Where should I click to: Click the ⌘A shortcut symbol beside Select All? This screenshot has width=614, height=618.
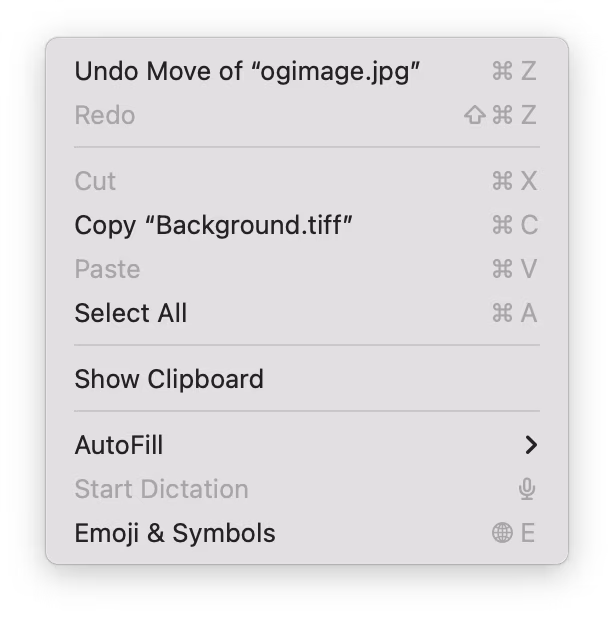[x=514, y=313]
